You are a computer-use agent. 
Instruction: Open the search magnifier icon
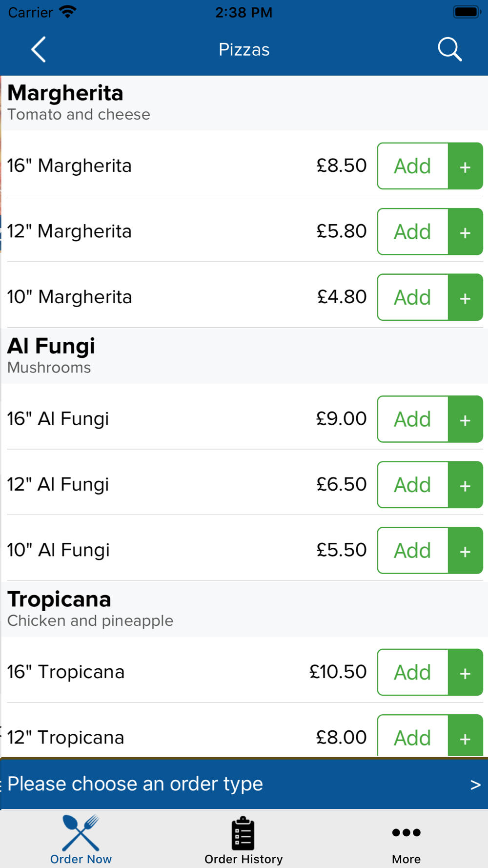pyautogui.click(x=449, y=49)
